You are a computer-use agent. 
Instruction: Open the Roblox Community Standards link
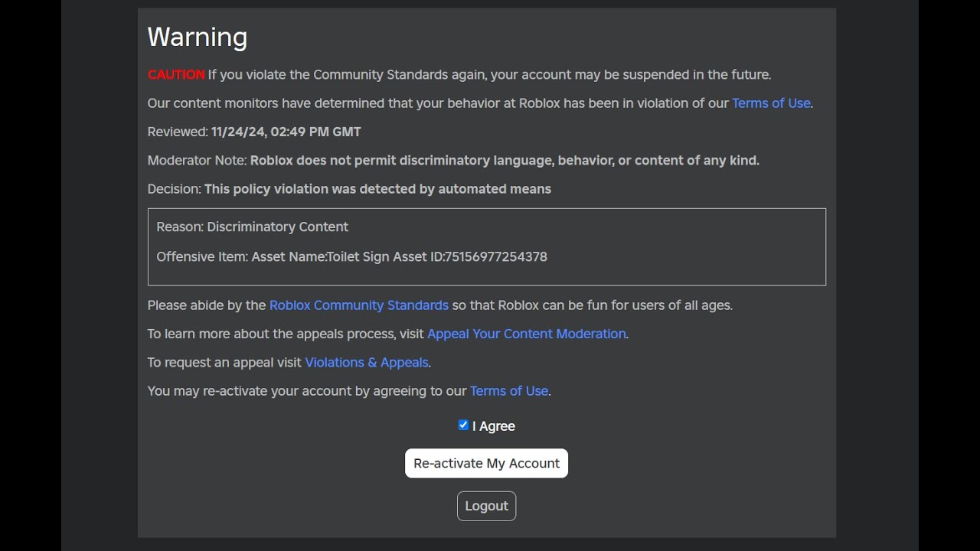(x=358, y=305)
